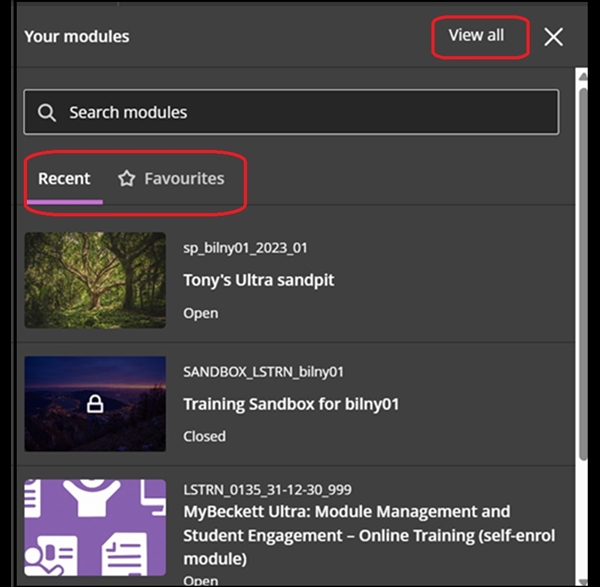Click the scrollbar up arrow
This screenshot has width=600, height=587.
(583, 77)
